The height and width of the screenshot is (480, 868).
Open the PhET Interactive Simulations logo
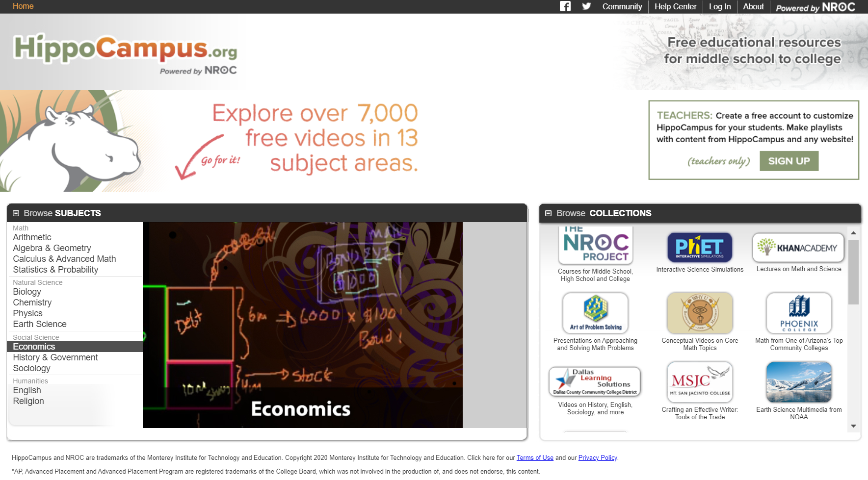700,247
